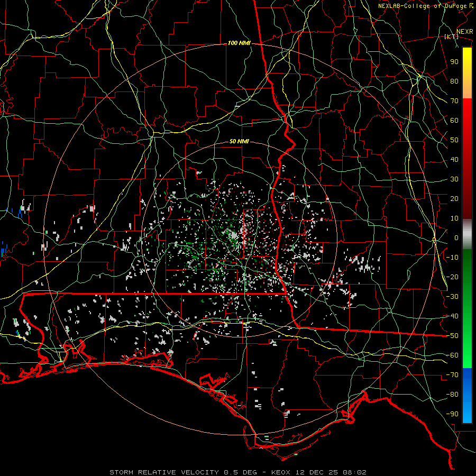Click the -80 value on the velocity scale

tap(452, 395)
